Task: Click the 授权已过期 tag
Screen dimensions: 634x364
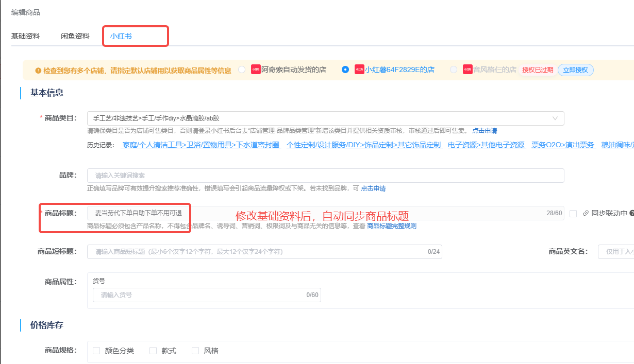Action: pos(537,70)
